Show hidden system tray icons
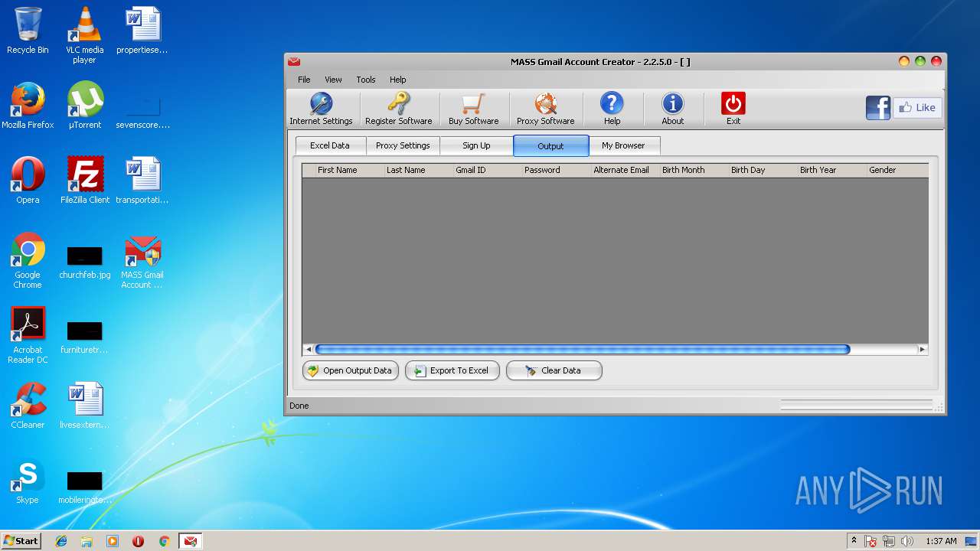The image size is (980, 551). point(854,541)
